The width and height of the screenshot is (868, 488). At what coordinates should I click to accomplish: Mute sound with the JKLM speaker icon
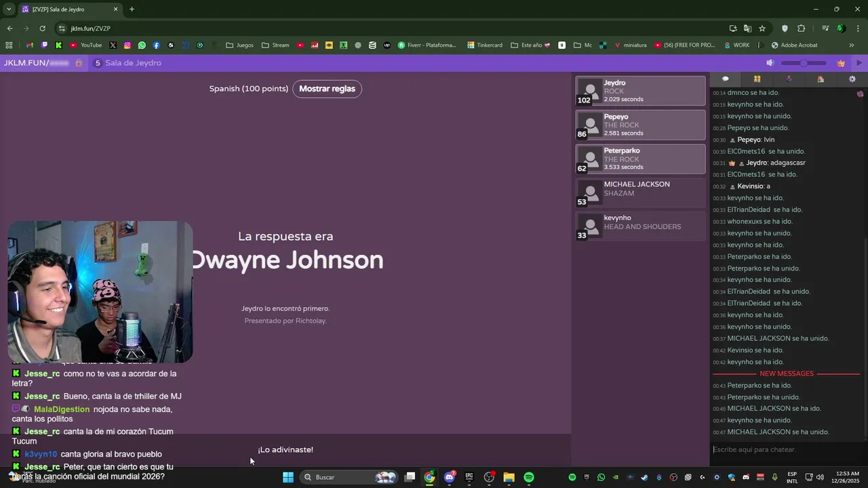point(770,63)
